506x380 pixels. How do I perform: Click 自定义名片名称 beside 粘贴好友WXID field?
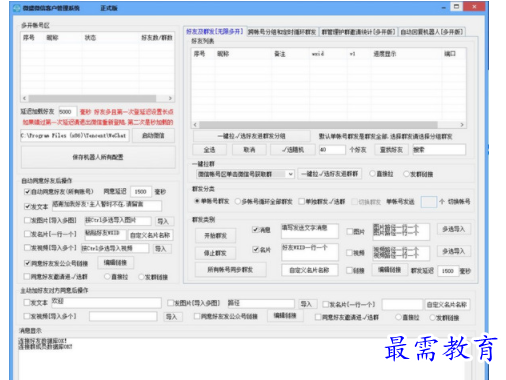click(x=150, y=235)
